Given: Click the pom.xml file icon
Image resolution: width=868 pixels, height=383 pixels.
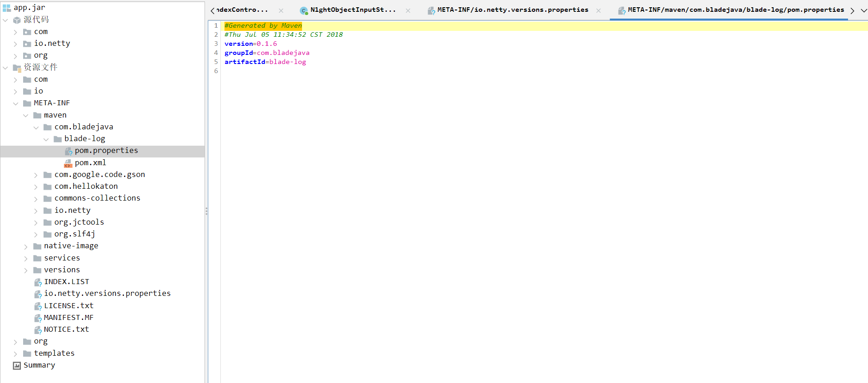Looking at the screenshot, I should coord(68,163).
